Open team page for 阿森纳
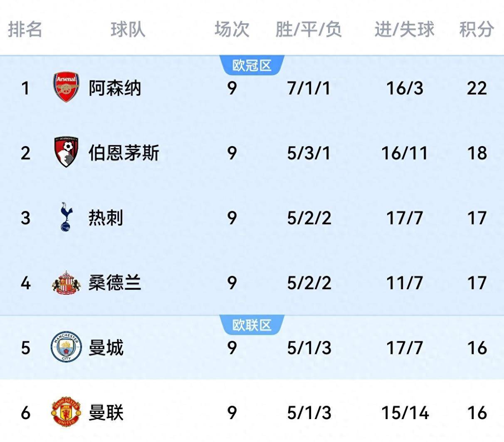504x442 pixels. tap(115, 88)
